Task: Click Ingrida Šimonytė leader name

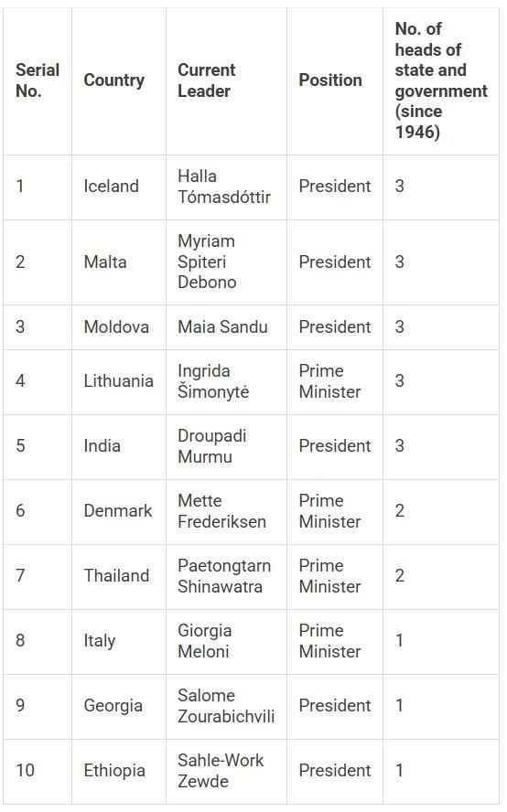Action: [213, 381]
